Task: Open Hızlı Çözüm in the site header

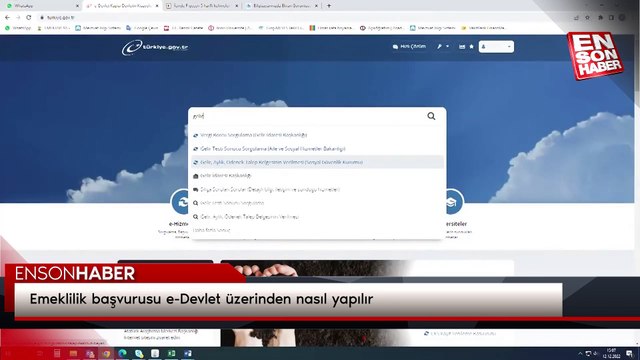Action: pos(409,47)
